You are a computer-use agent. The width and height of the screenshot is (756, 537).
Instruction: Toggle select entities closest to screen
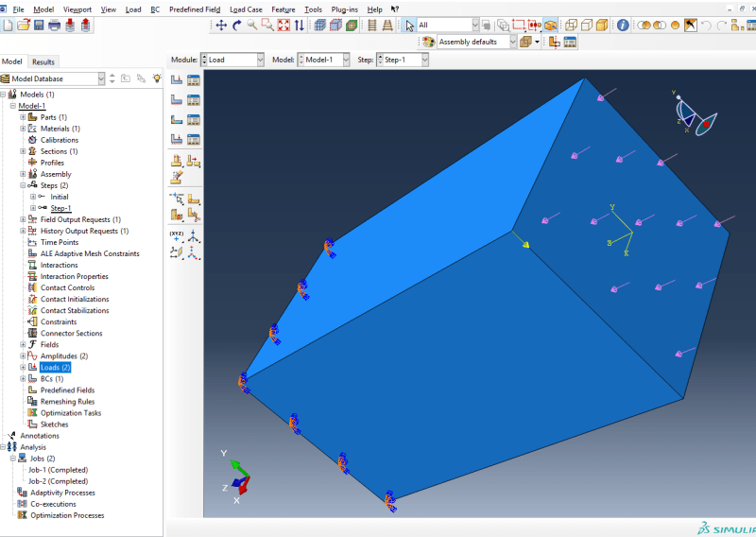pyautogui.click(x=550, y=26)
